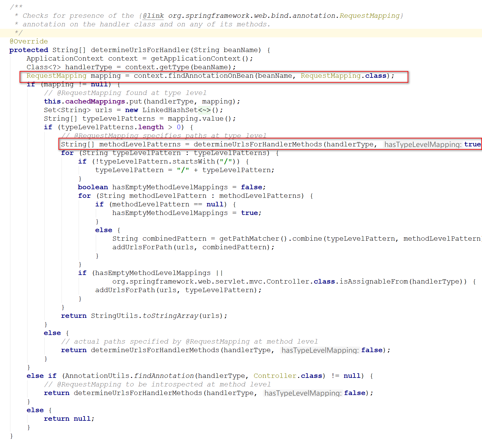Click the determineUrlsForHandler method name

[140, 50]
